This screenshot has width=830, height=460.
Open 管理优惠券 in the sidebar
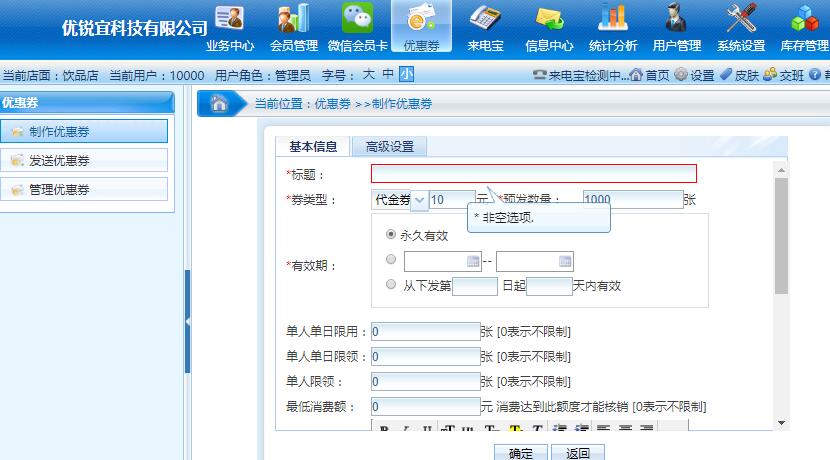(84, 190)
